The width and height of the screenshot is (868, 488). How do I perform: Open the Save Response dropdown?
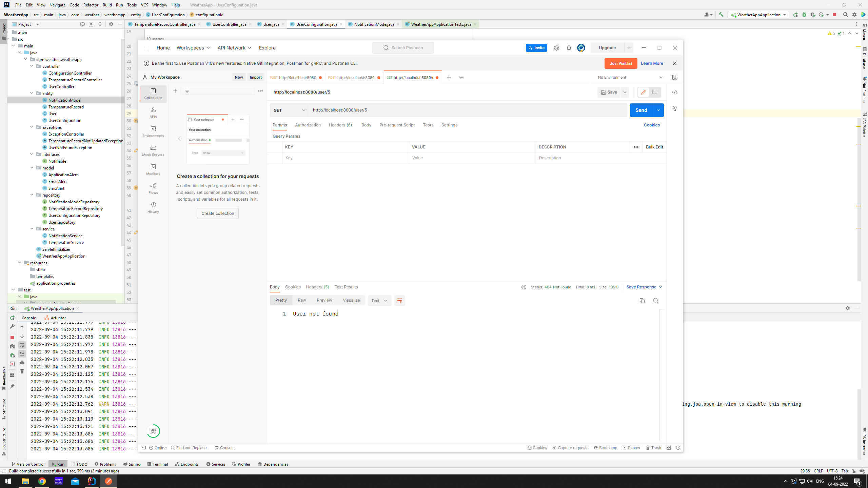(x=644, y=287)
